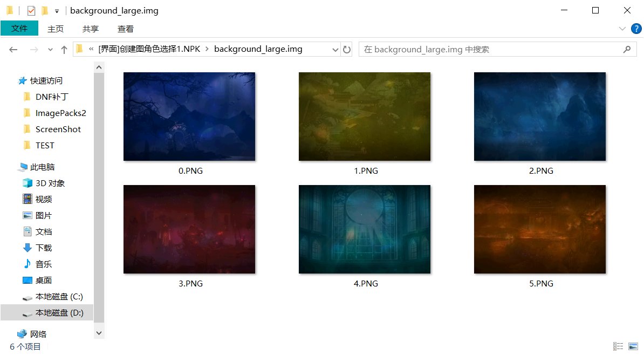Click the Back navigation arrow
The image size is (644, 355).
point(13,50)
